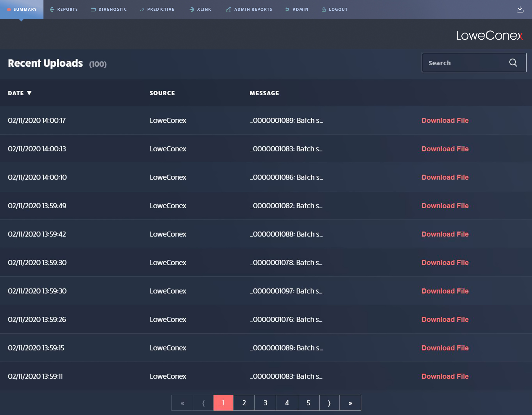The height and width of the screenshot is (415, 532).
Task: Go to pagination page 3
Action: pyautogui.click(x=265, y=403)
